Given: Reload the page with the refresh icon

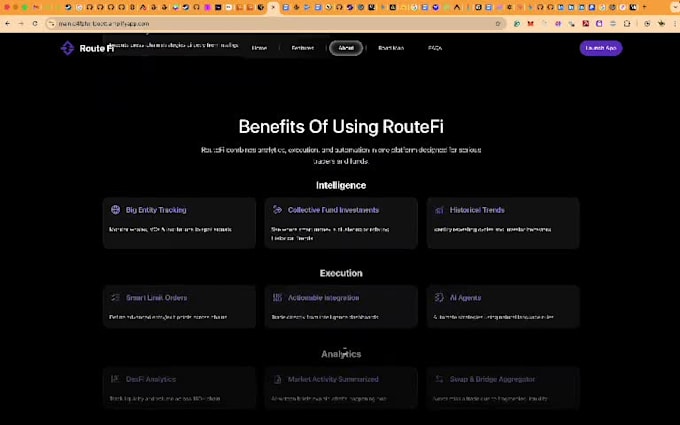Looking at the screenshot, I should [x=35, y=23].
